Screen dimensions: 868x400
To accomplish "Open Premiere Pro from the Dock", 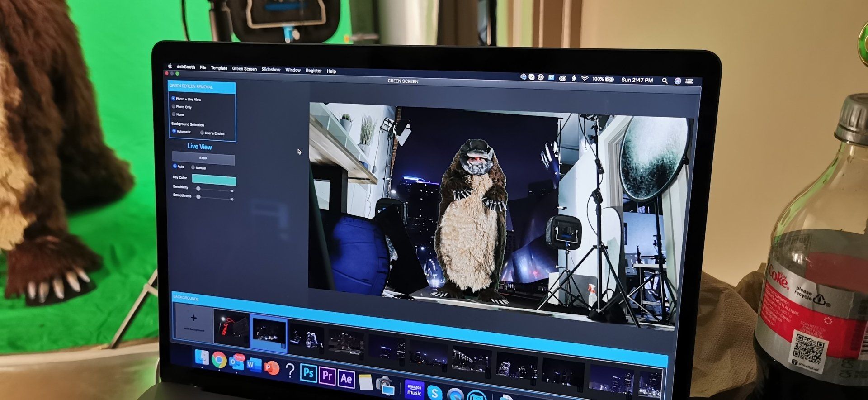I will point(327,376).
